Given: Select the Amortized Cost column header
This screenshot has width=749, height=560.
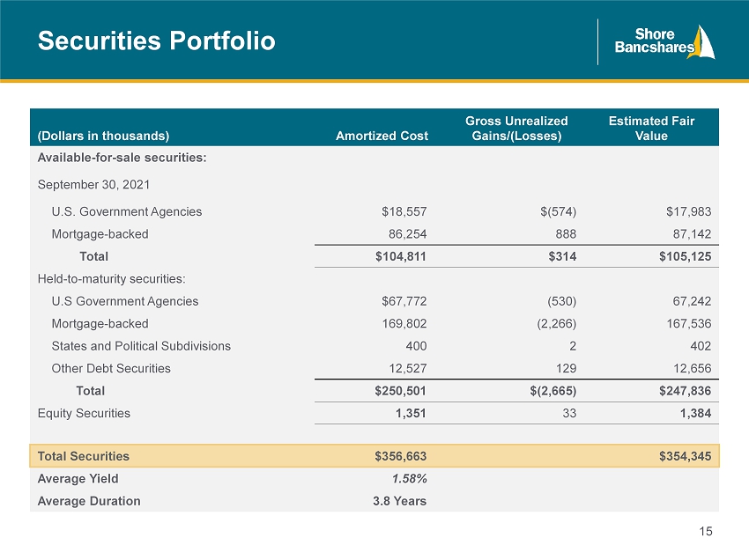Looking at the screenshot, I should coord(382,136).
